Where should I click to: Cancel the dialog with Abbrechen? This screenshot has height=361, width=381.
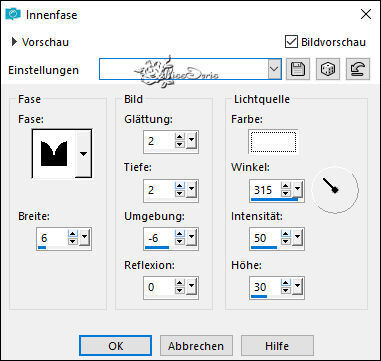click(x=196, y=346)
